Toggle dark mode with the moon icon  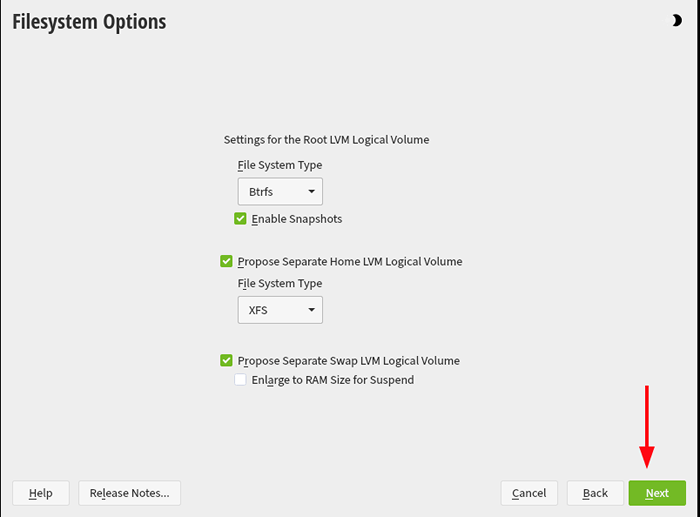(x=677, y=21)
